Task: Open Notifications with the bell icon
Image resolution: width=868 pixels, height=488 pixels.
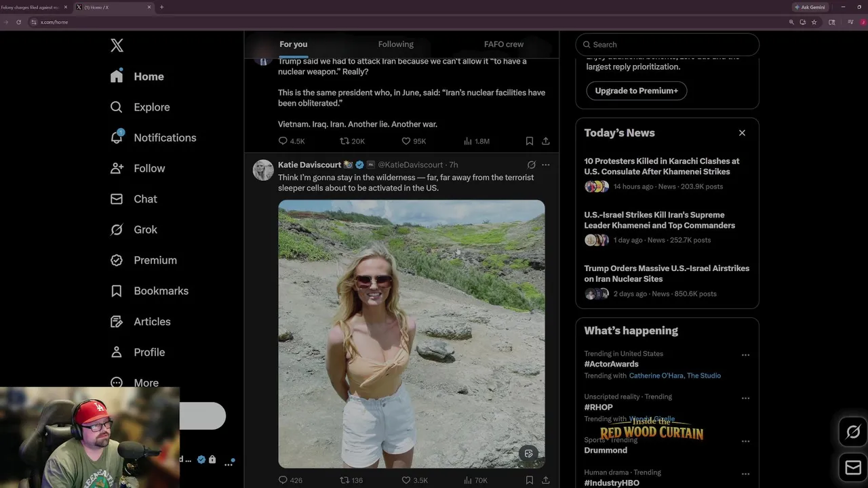Action: coord(153,138)
